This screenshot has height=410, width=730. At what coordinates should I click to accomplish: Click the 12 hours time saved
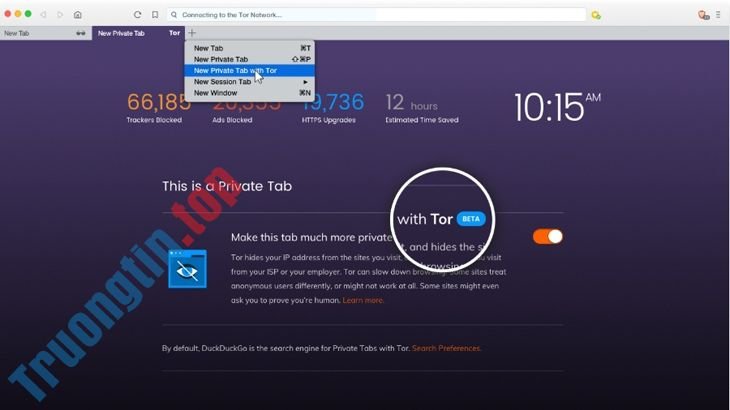click(x=421, y=108)
